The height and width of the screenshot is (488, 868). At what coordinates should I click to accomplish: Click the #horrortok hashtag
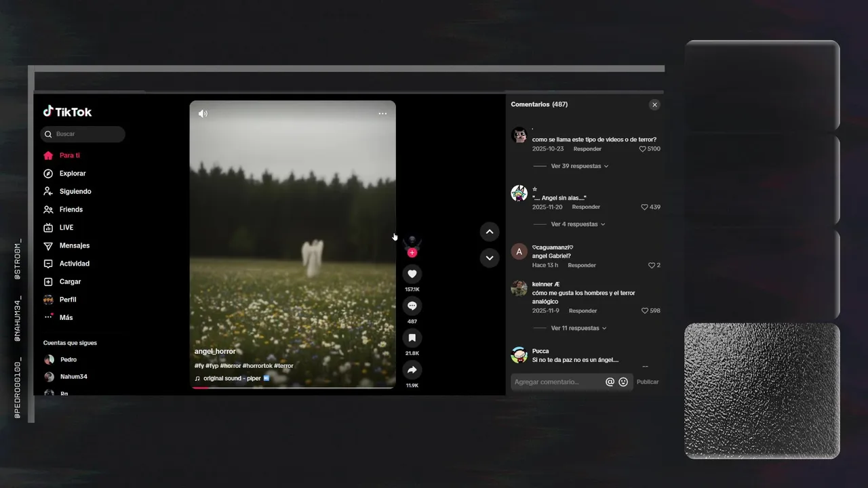(x=258, y=366)
